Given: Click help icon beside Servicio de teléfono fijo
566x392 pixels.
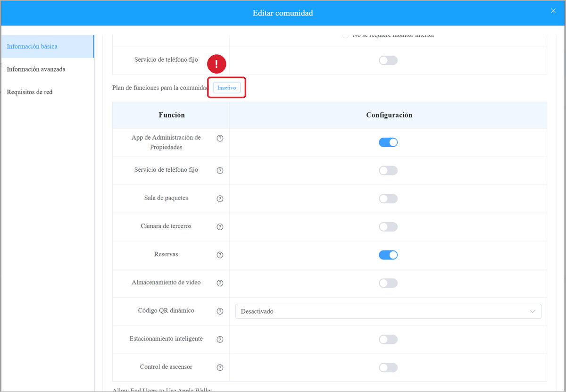Looking at the screenshot, I should (x=220, y=171).
